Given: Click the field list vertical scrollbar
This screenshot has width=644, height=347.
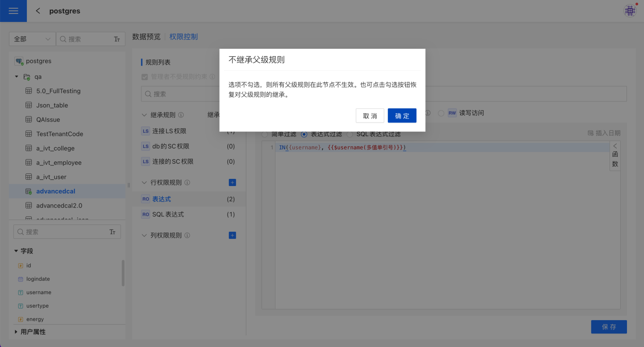Looking at the screenshot, I should (x=123, y=273).
